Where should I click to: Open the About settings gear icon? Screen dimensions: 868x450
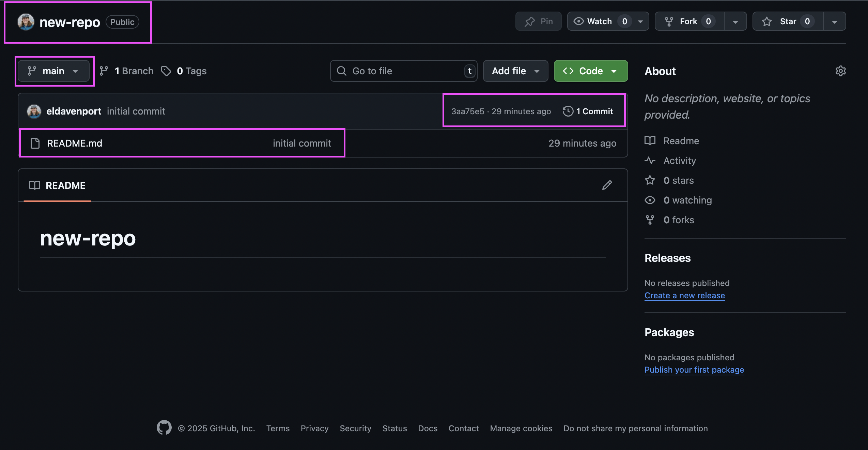[x=840, y=71]
